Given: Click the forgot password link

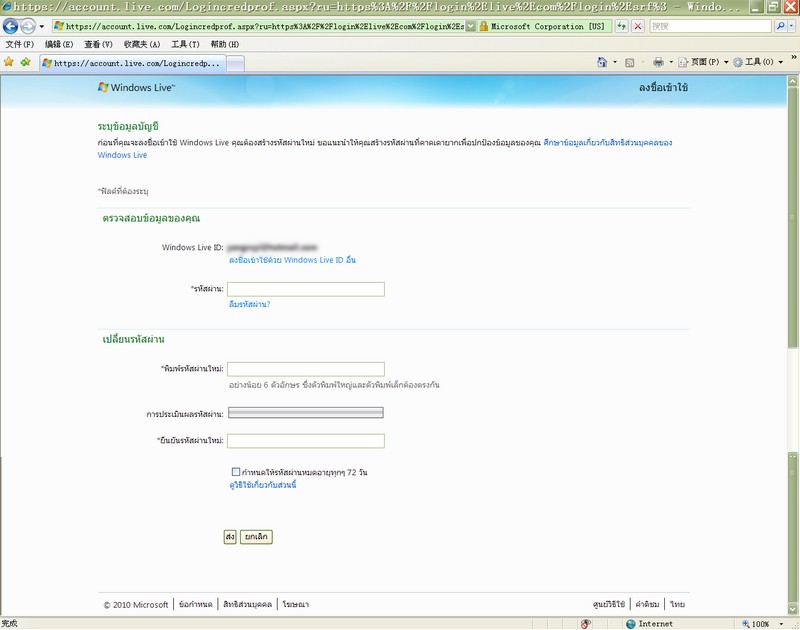Looking at the screenshot, I should pos(249,305).
